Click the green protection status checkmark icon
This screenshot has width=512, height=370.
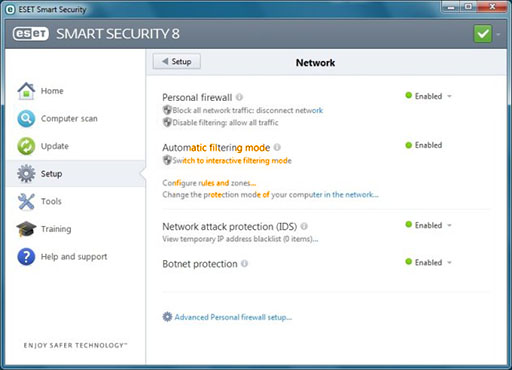(x=482, y=34)
